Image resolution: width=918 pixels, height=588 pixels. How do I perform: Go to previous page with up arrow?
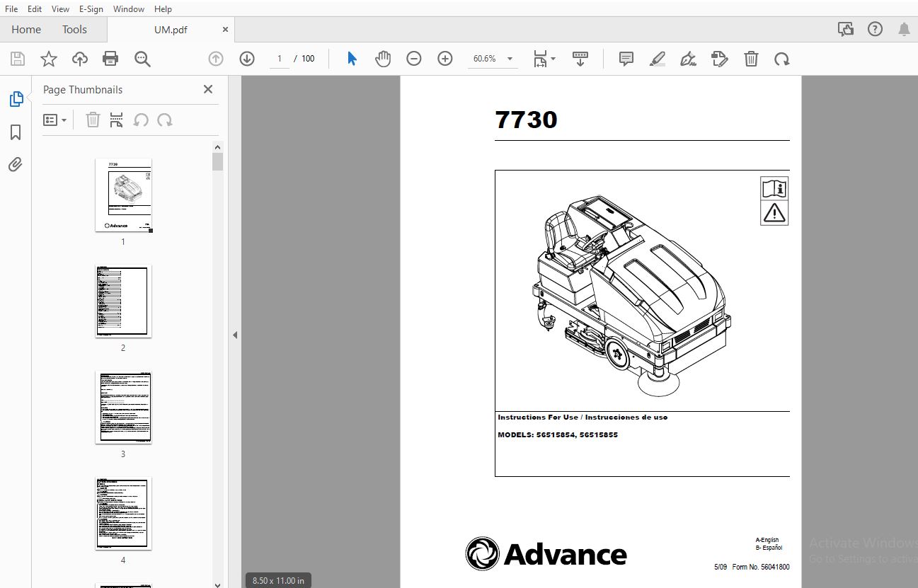(216, 59)
